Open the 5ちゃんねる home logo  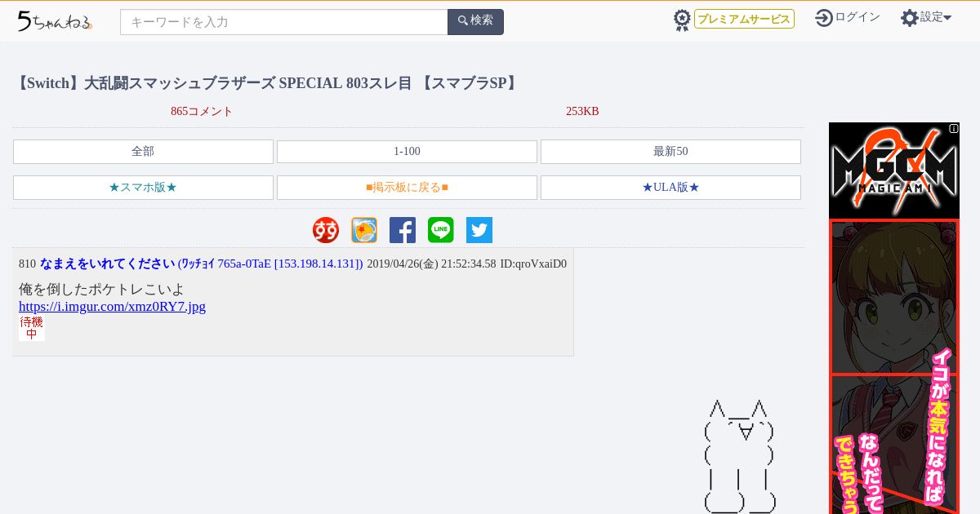pyautogui.click(x=55, y=21)
